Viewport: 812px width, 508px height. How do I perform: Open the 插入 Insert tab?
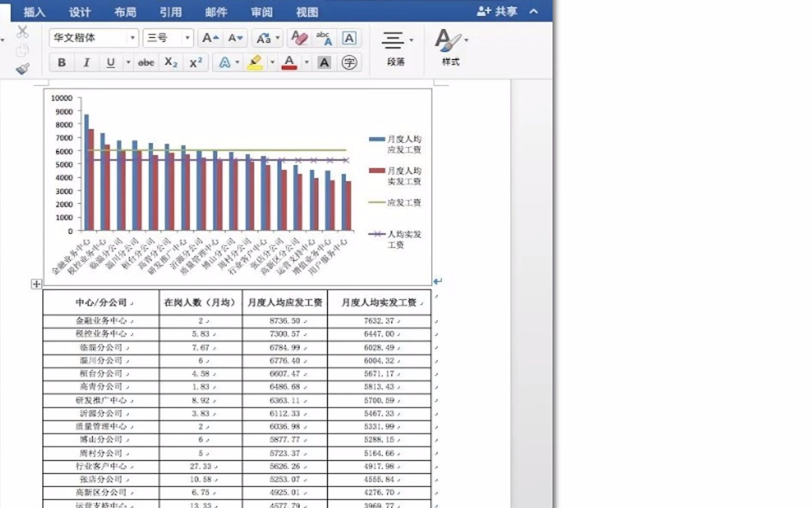pos(34,12)
